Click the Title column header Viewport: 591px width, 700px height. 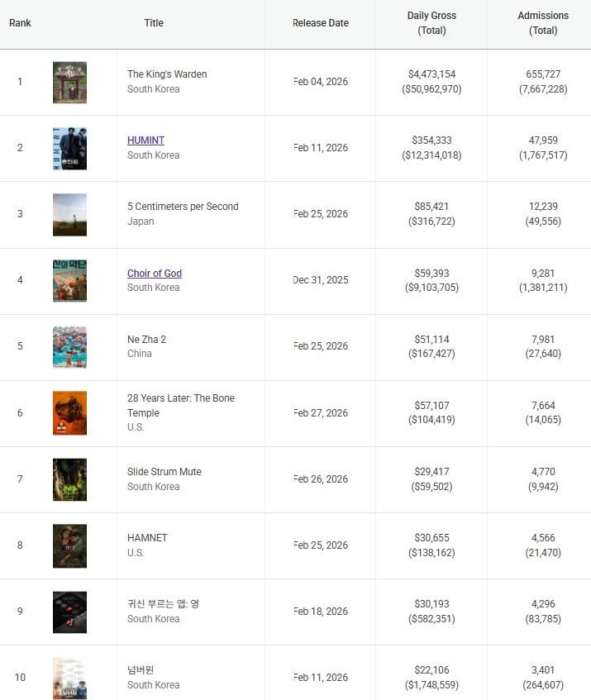154,23
